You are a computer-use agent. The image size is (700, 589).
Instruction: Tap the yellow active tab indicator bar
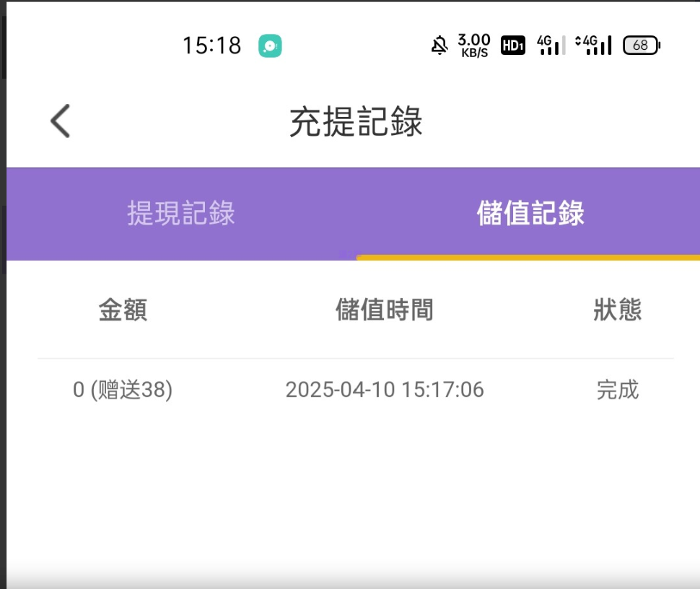click(528, 257)
